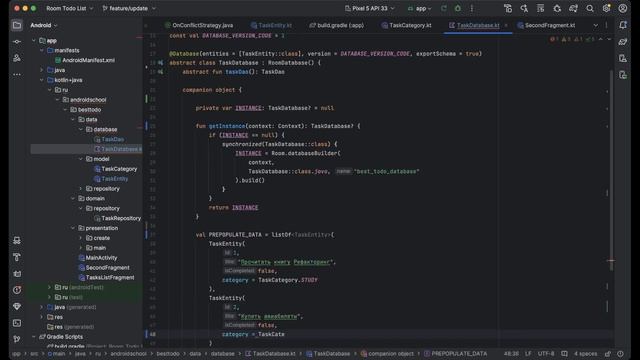This screenshot has height=360, width=640.
Task: Open the Project tool window folder icon
Action: pos(17,25)
